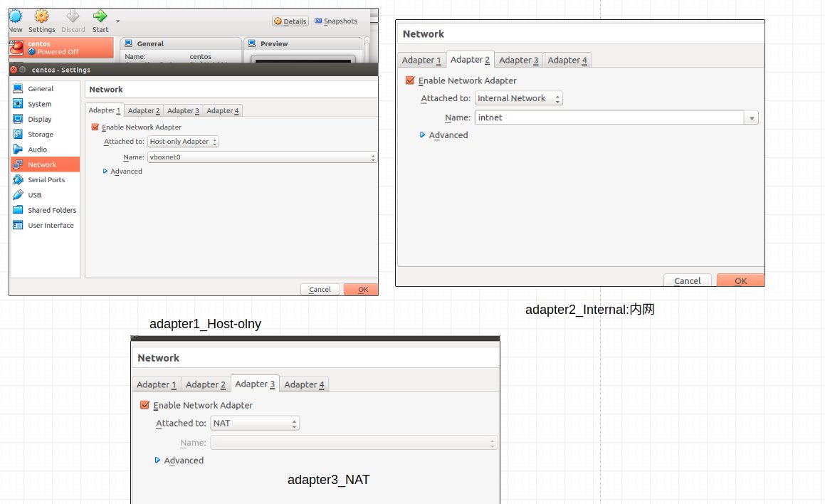The image size is (825, 504).
Task: Expand Advanced in Host-only adapter panel
Action: pyautogui.click(x=105, y=171)
